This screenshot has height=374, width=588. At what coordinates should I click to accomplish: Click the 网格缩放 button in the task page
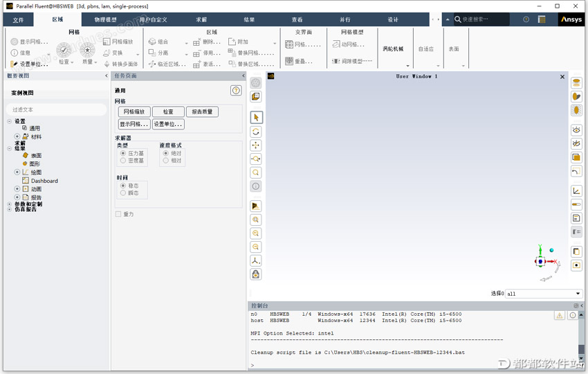[134, 112]
